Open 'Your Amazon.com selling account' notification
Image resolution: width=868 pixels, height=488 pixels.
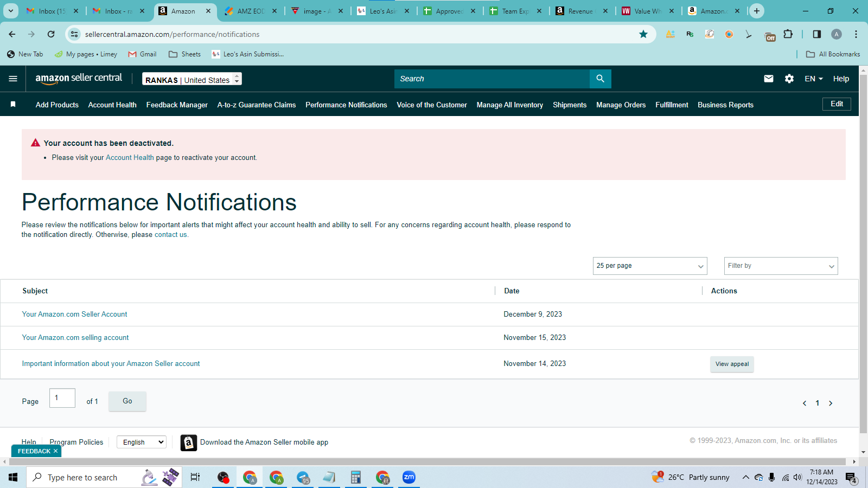coord(75,338)
